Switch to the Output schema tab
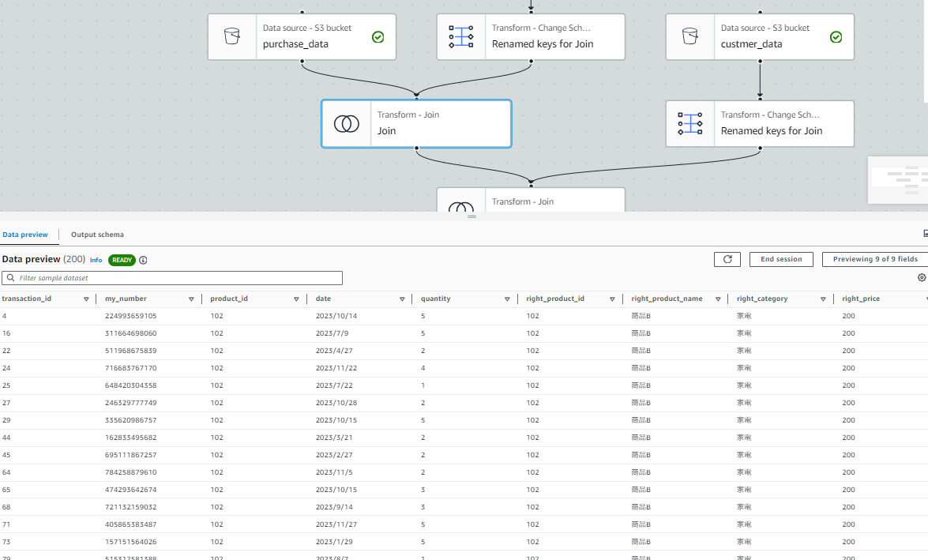The height and width of the screenshot is (560, 928). pos(98,235)
